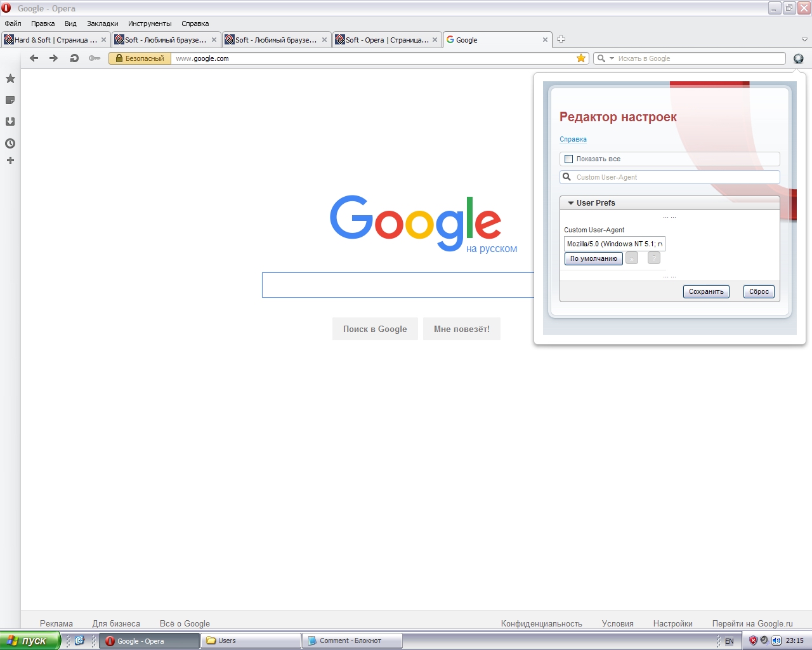The width and height of the screenshot is (812, 650).
Task: Open the Безопасный security badge
Action: [x=140, y=58]
